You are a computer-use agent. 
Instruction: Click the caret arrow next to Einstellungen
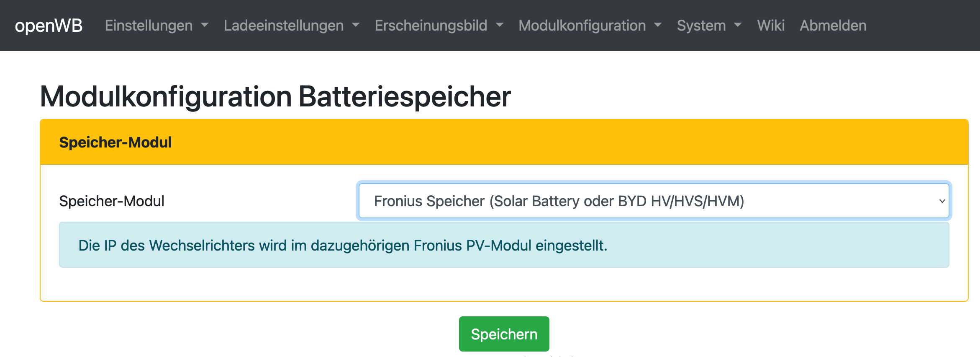click(205, 25)
